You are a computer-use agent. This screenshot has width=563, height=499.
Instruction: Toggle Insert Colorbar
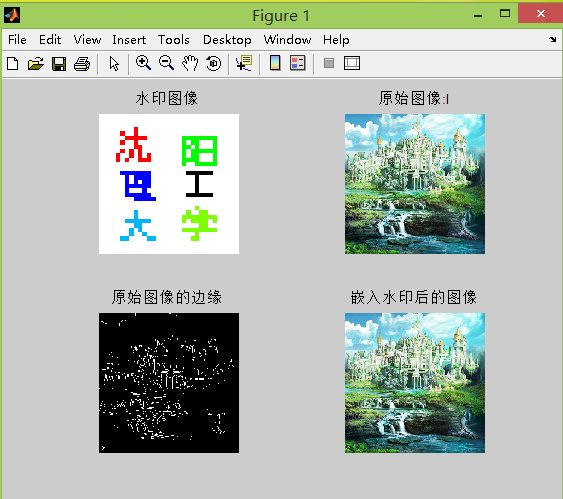[x=275, y=63]
